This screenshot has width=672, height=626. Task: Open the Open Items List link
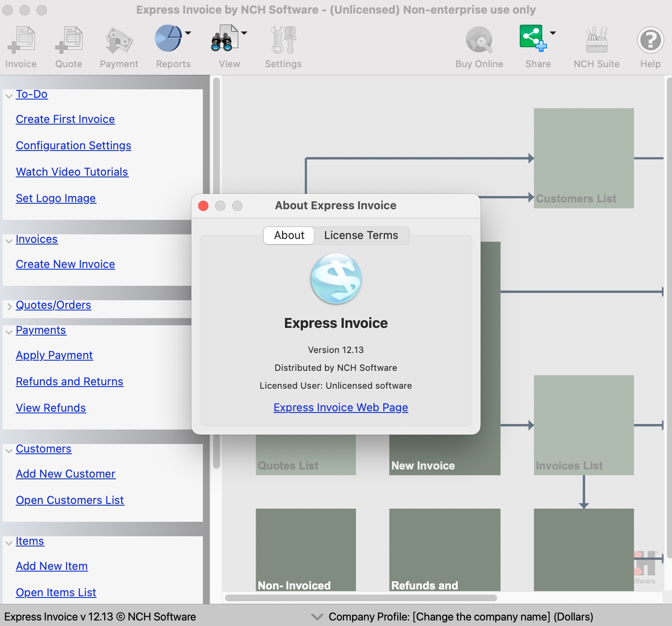point(56,592)
